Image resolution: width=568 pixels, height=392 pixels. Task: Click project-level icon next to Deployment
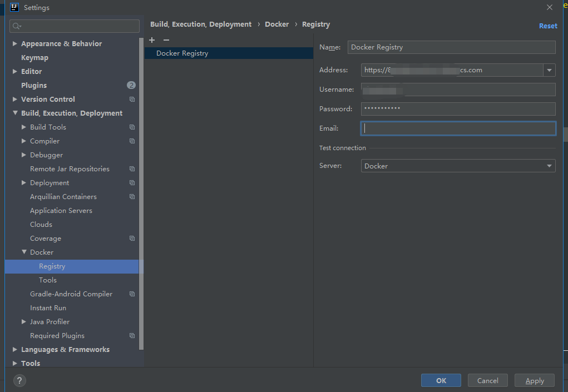coord(132,183)
